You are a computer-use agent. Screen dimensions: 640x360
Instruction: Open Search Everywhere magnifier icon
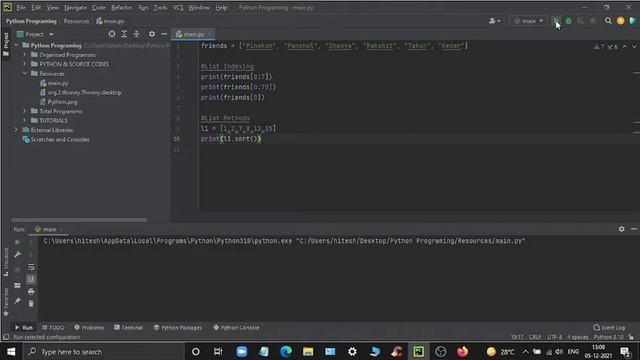tap(608, 21)
